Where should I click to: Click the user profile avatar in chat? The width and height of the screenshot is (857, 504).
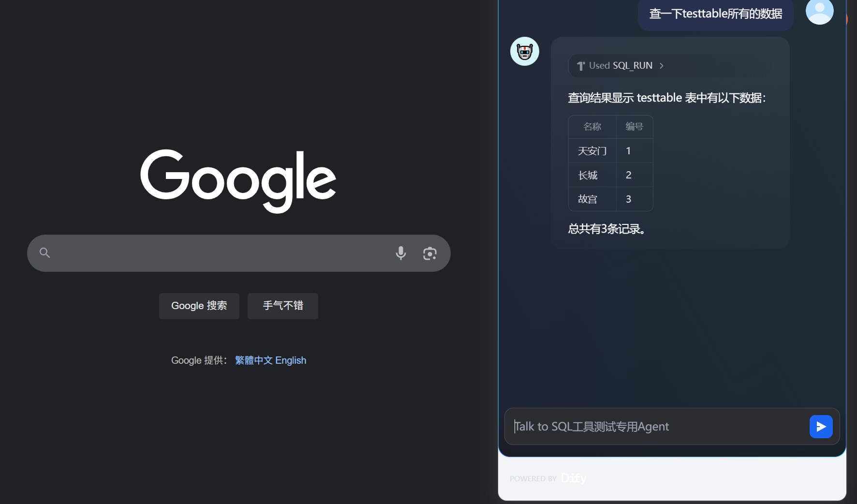point(820,10)
